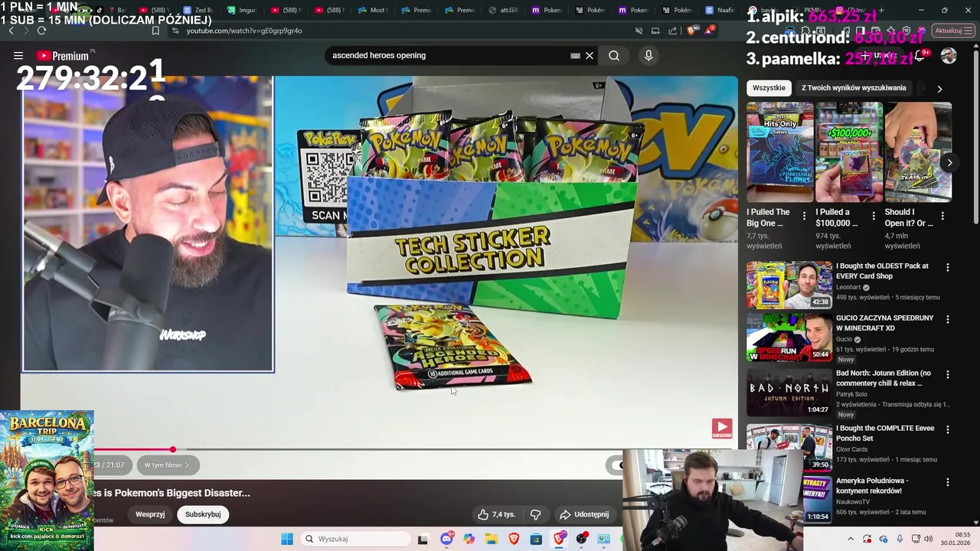This screenshot has width=980, height=551.
Task: Click the subscribe watermark in the video corner
Action: click(x=722, y=429)
